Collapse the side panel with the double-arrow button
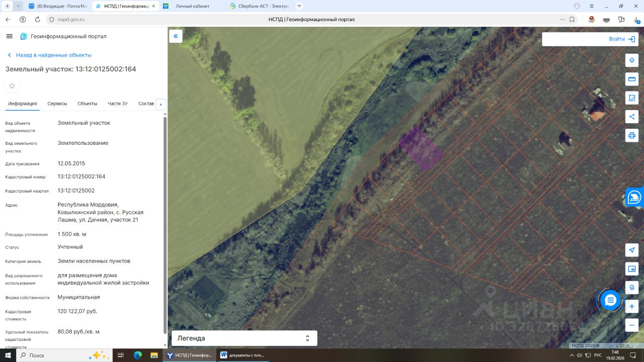Screen dimensions: 644x362 [176, 36]
